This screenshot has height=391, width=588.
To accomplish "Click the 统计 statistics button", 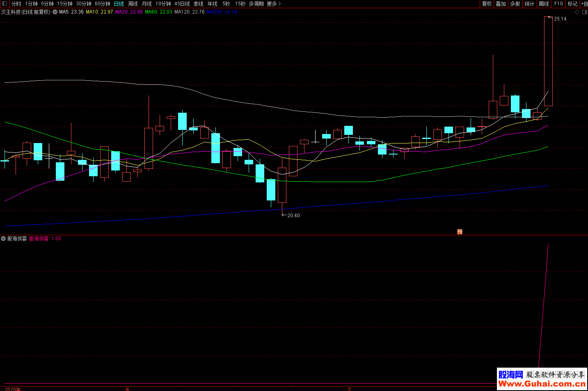I will point(529,4).
